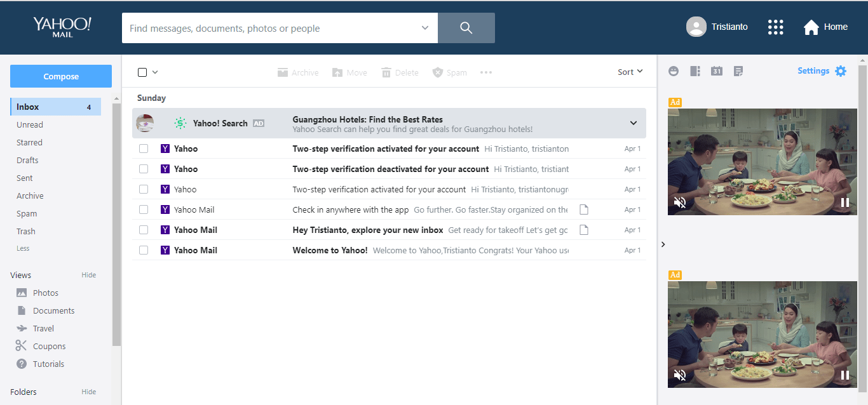Click the Yahoo Mail logo
The height and width of the screenshot is (405, 868).
(62, 27)
